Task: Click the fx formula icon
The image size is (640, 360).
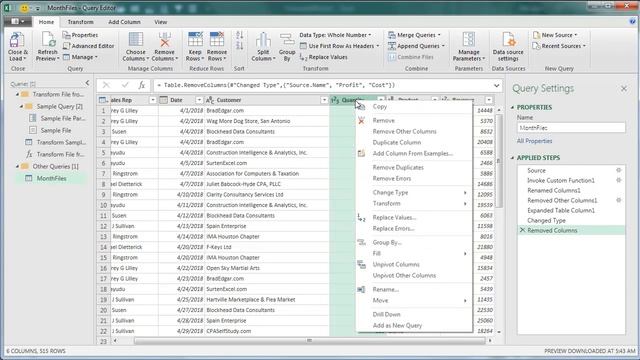Action: [x=141, y=85]
